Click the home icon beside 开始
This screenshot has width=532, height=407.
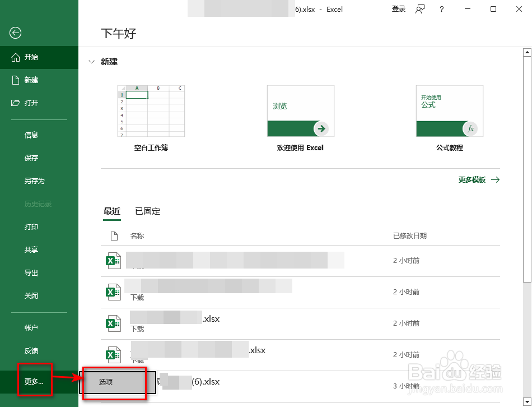pyautogui.click(x=16, y=57)
